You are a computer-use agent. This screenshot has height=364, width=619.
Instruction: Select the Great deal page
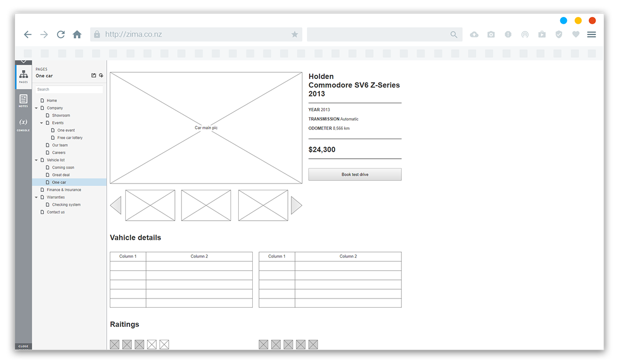[61, 175]
